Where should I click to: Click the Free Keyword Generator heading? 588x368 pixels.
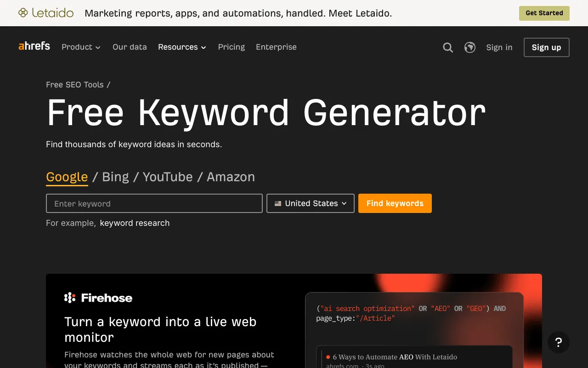click(266, 113)
